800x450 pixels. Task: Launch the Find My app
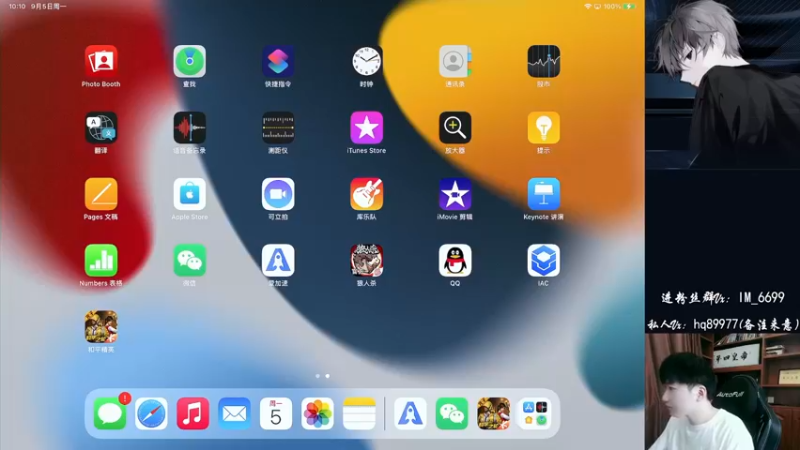(189, 61)
